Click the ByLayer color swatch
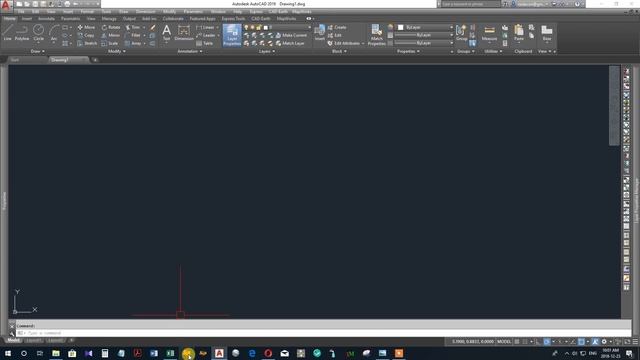The image size is (640, 360). click(x=400, y=27)
